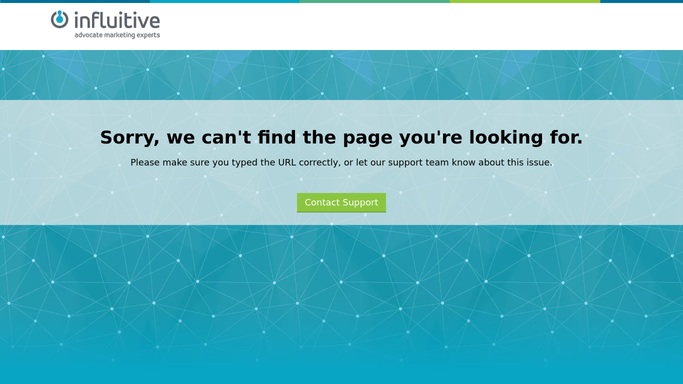Click the word 'issue' ending the sentence
Image resolution: width=683 pixels, height=384 pixels.
click(539, 162)
